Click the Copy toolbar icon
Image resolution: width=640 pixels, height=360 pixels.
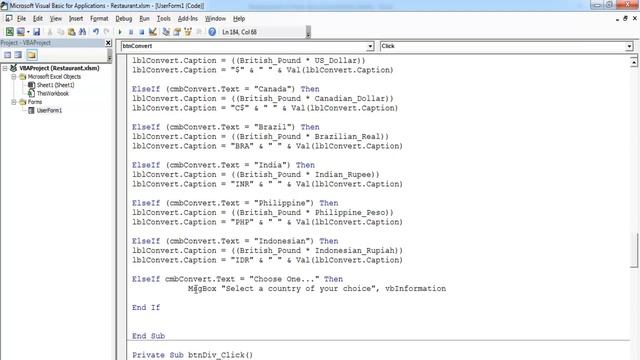(60, 32)
